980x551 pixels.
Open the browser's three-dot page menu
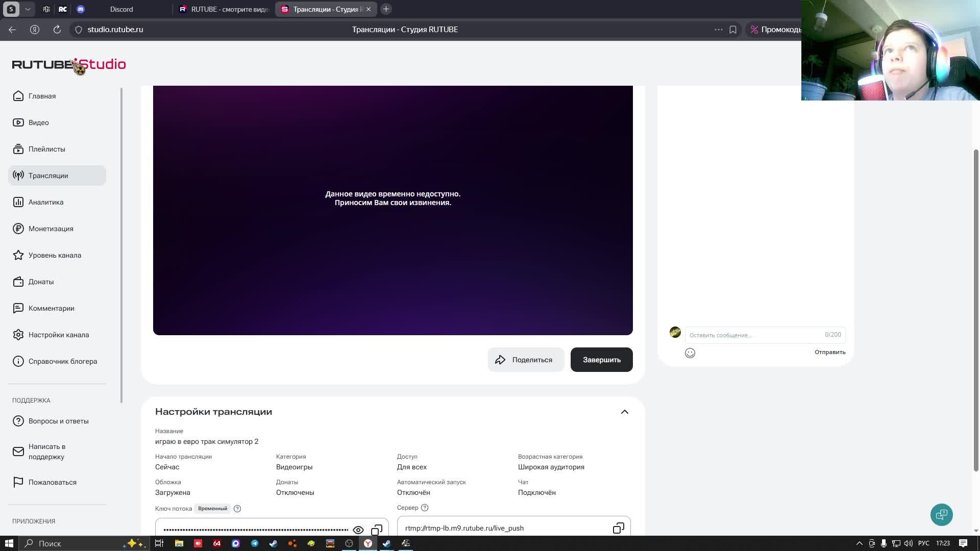(x=718, y=30)
